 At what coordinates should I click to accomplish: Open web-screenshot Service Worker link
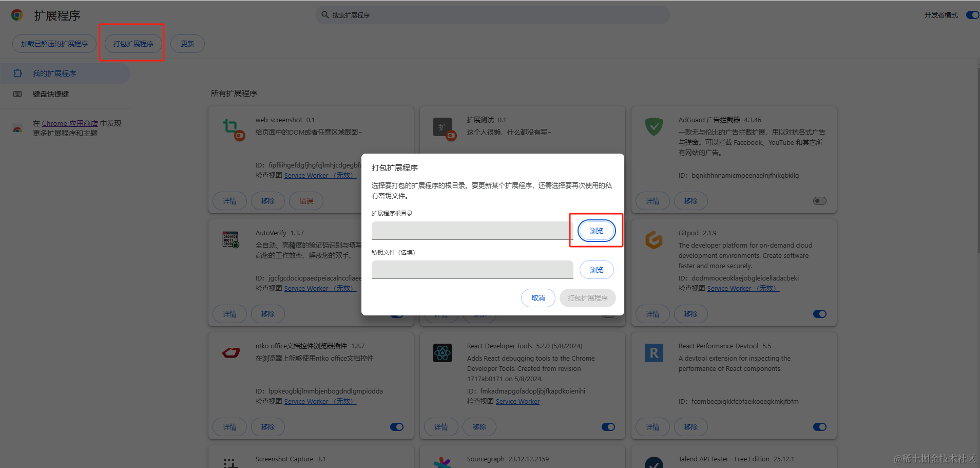tap(320, 175)
